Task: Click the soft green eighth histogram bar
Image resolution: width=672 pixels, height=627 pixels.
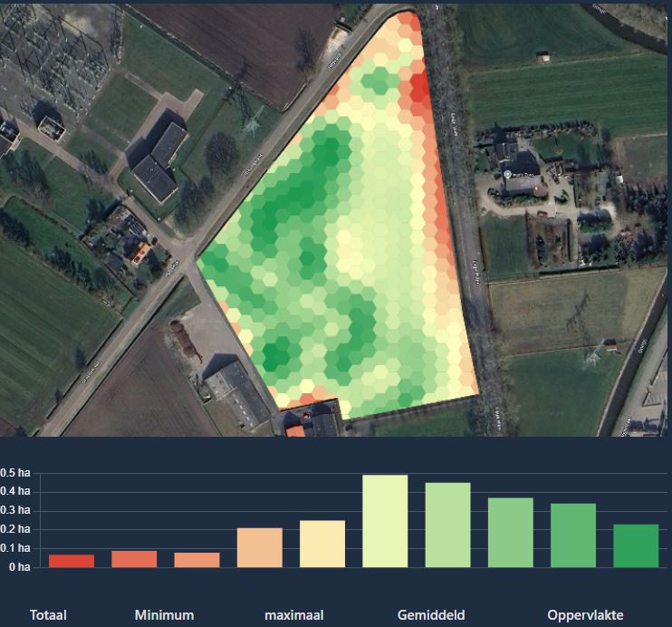Action: pos(511,533)
